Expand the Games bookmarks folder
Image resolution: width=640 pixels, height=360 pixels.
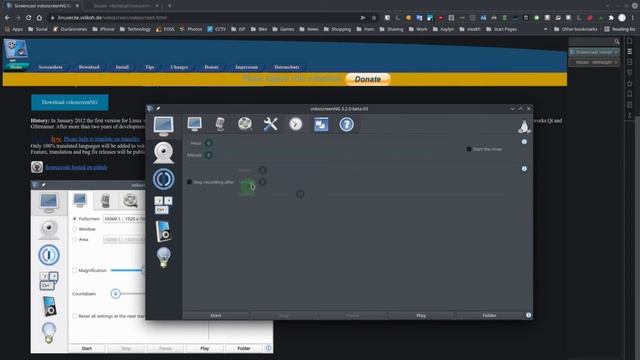click(x=283, y=29)
